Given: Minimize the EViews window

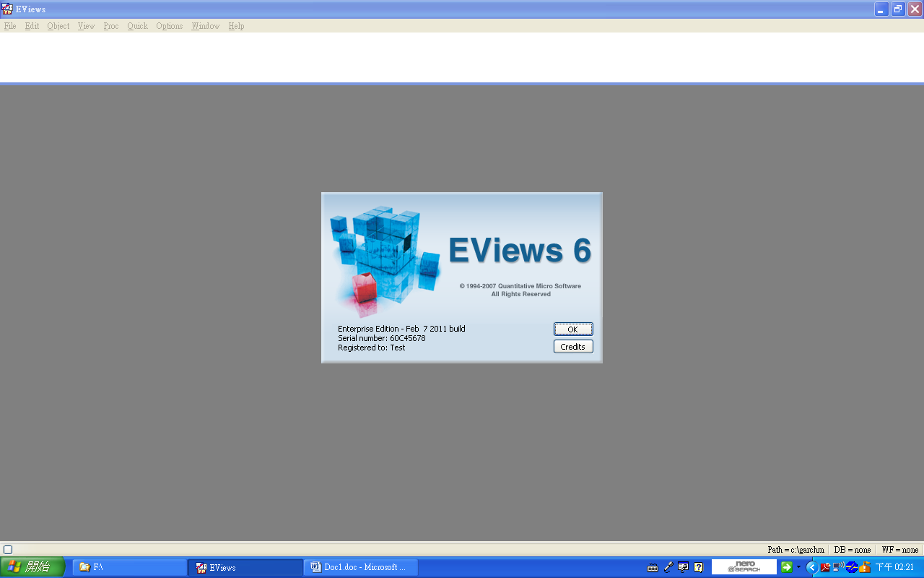Looking at the screenshot, I should [881, 9].
